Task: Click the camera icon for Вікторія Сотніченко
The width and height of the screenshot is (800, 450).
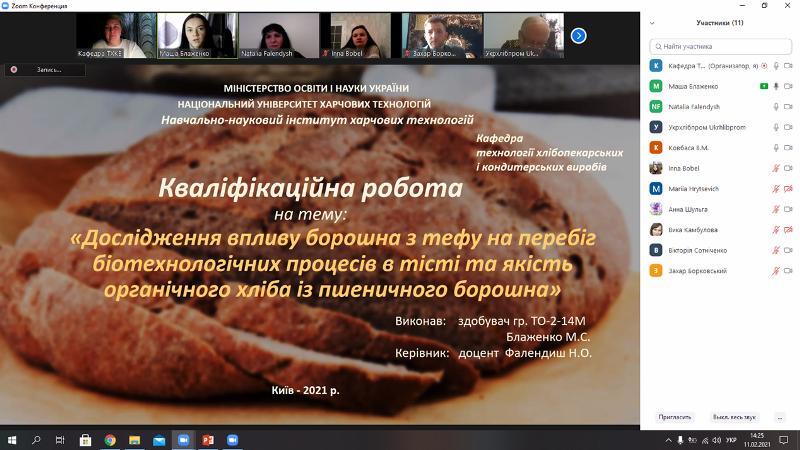Action: click(788, 250)
